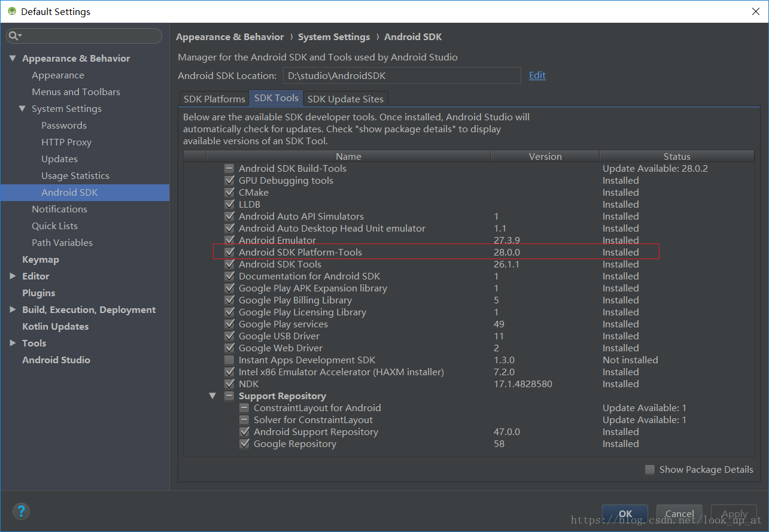Open Updates settings page
The height and width of the screenshot is (532, 769).
(x=59, y=159)
